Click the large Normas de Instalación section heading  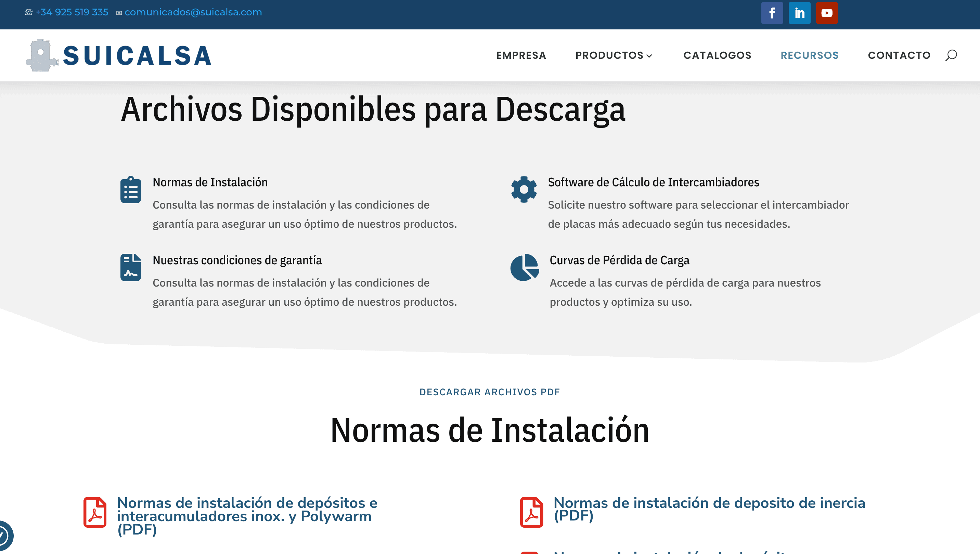click(490, 430)
